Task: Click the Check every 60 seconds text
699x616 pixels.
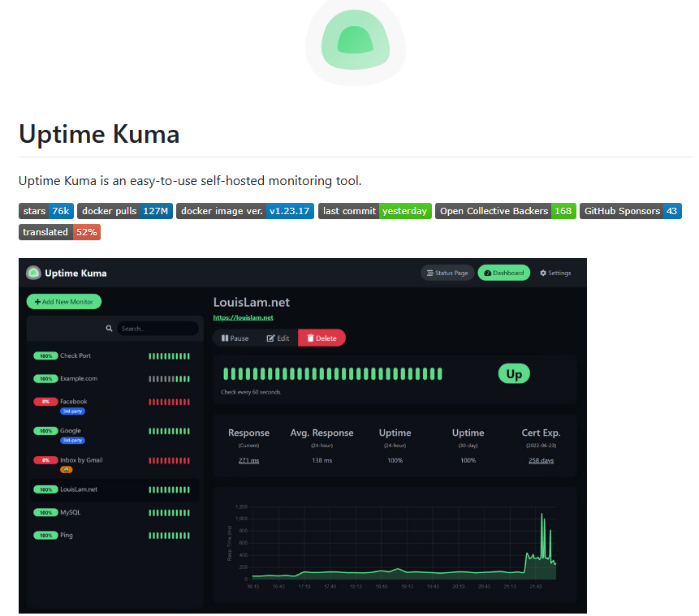Action: [x=251, y=392]
